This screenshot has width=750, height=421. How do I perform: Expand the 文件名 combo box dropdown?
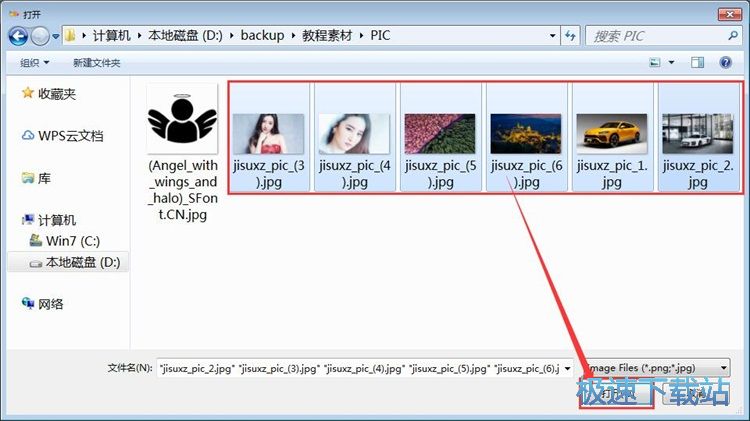click(567, 368)
